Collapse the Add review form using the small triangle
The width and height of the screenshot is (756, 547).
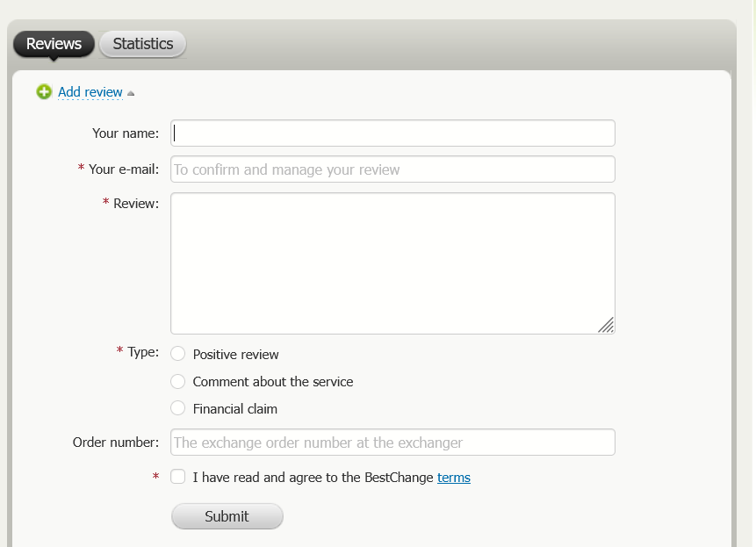131,93
